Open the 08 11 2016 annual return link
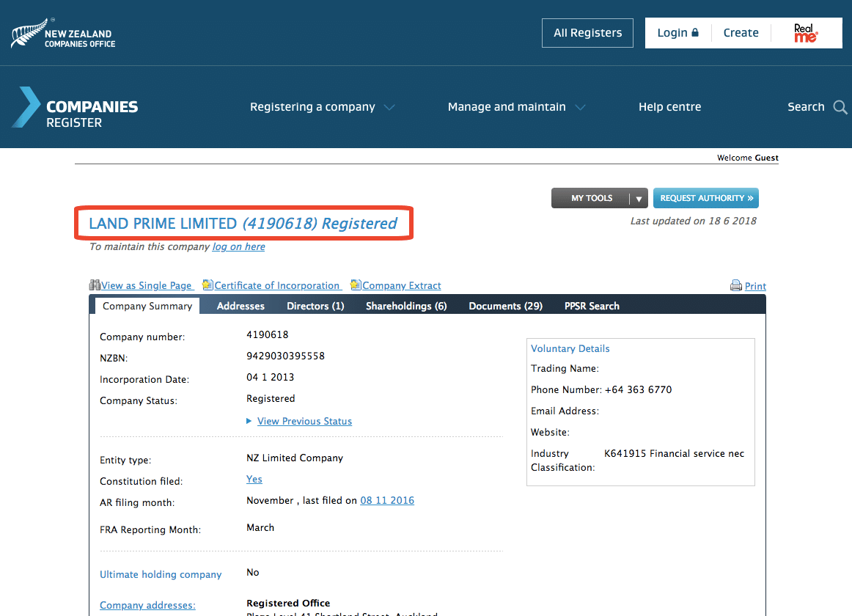The height and width of the screenshot is (616, 852). tap(387, 500)
